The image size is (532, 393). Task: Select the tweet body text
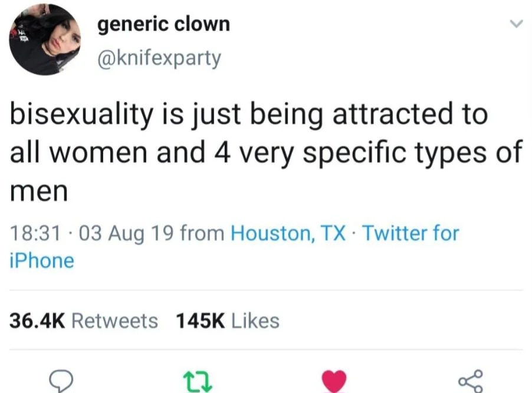(266, 152)
